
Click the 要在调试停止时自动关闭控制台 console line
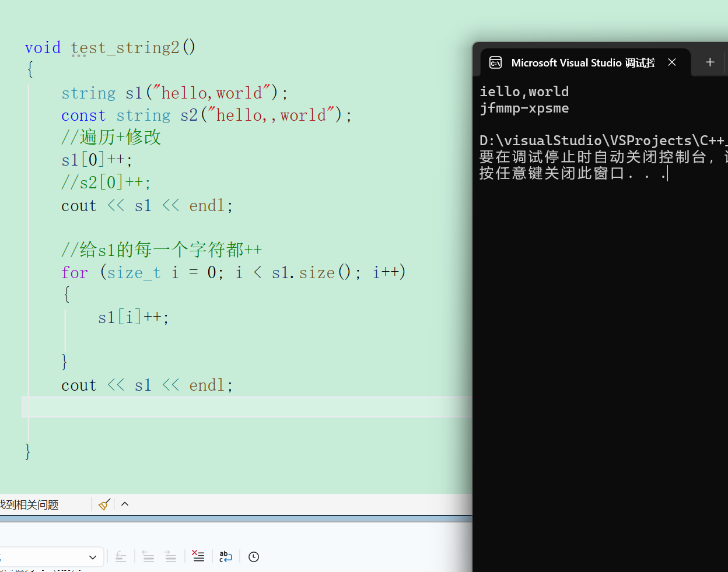pos(603,157)
